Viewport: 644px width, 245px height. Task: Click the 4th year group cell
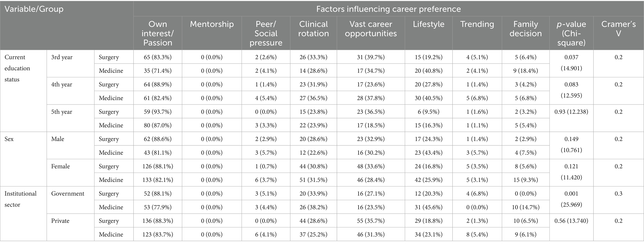(61, 84)
